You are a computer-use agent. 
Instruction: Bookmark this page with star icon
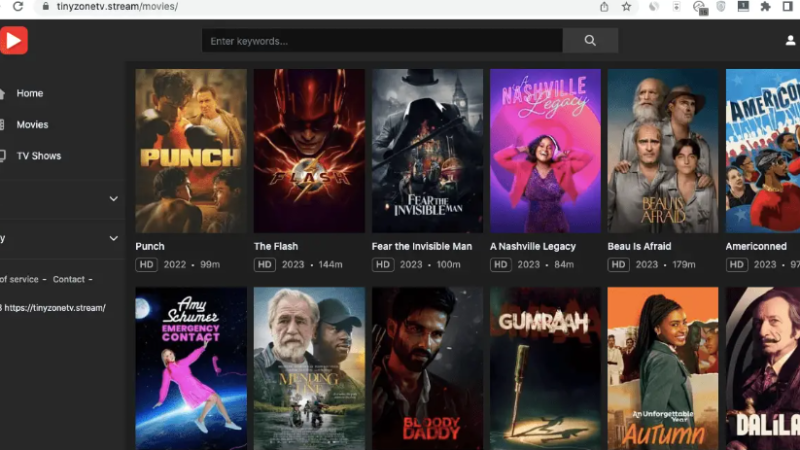click(x=627, y=6)
